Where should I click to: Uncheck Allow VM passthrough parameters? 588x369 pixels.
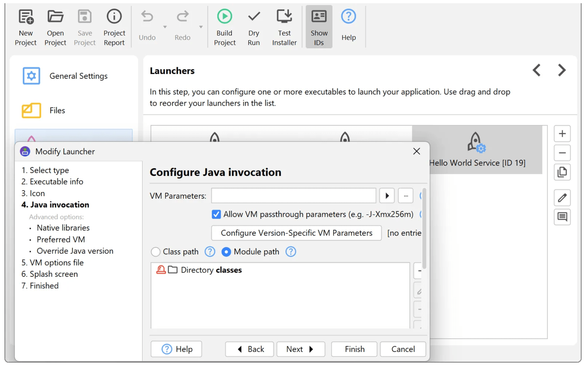[216, 214]
